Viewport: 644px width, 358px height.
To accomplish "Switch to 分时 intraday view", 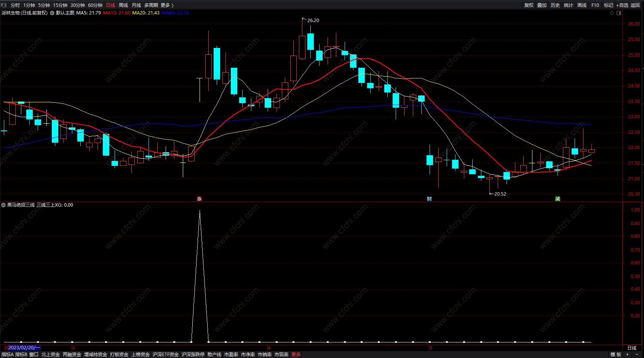I will click(x=15, y=5).
